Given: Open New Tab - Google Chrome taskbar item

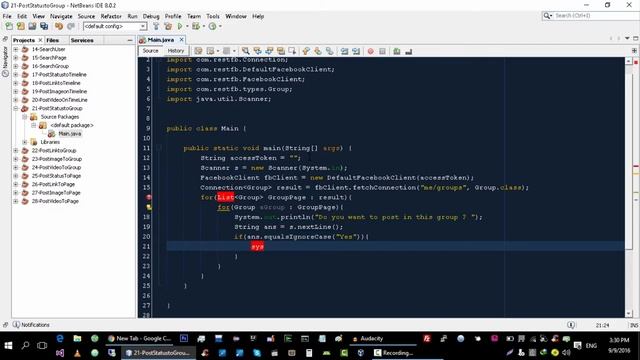Looking at the screenshot, I should [140, 338].
